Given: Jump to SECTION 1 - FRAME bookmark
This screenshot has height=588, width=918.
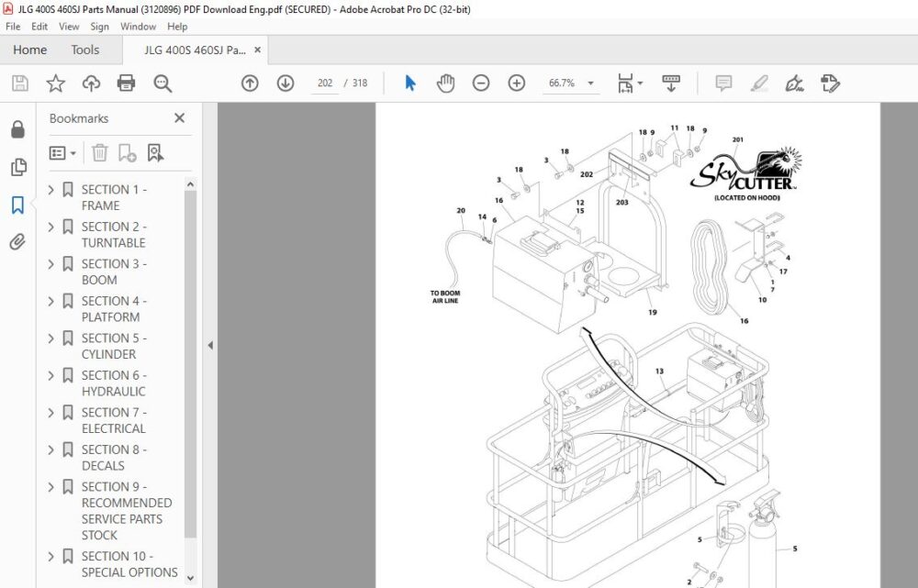Looking at the screenshot, I should pyautogui.click(x=114, y=197).
